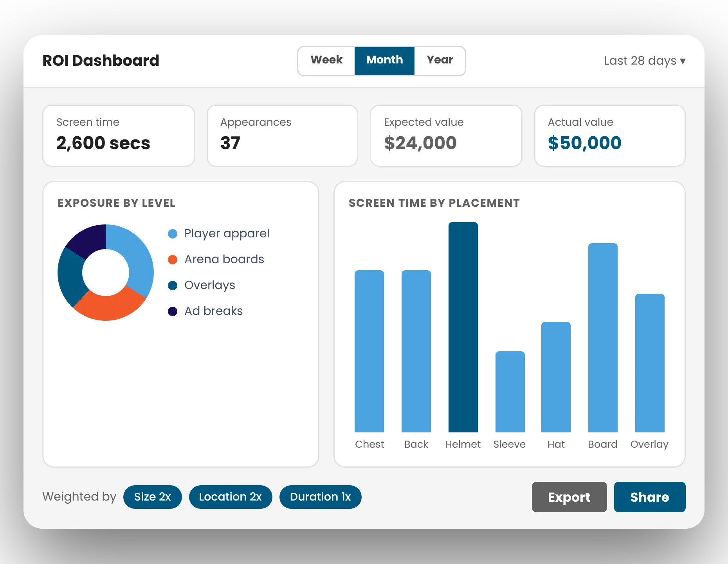The width and height of the screenshot is (728, 564).
Task: Select the Hat bar in chart
Action: pyautogui.click(x=556, y=377)
